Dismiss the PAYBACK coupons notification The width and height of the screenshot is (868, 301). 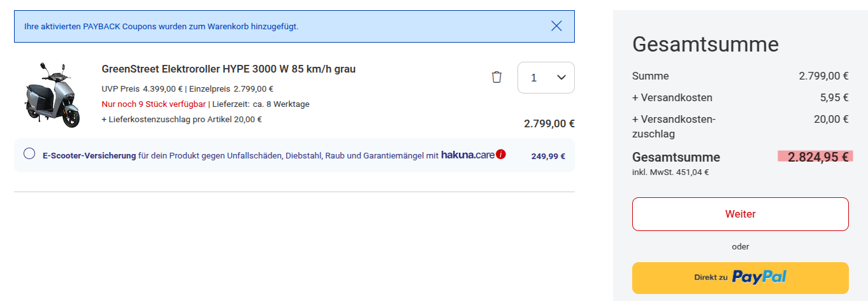pos(556,26)
